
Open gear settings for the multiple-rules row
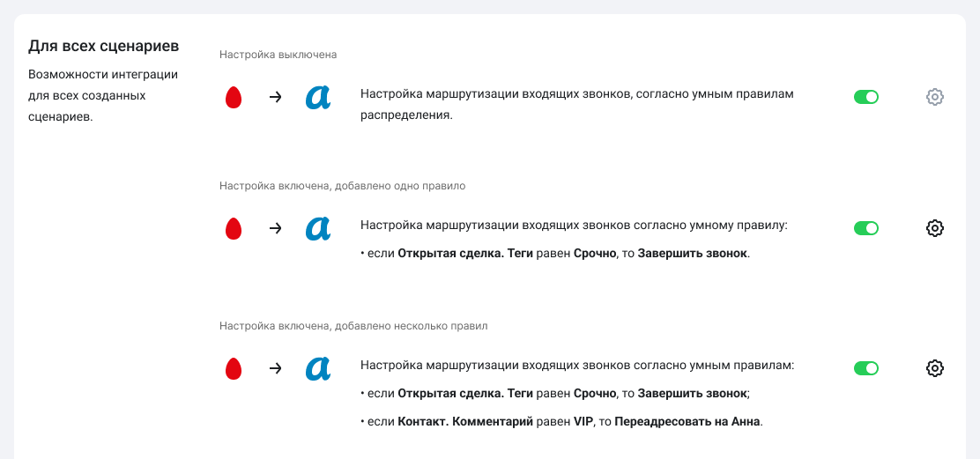[x=935, y=368]
